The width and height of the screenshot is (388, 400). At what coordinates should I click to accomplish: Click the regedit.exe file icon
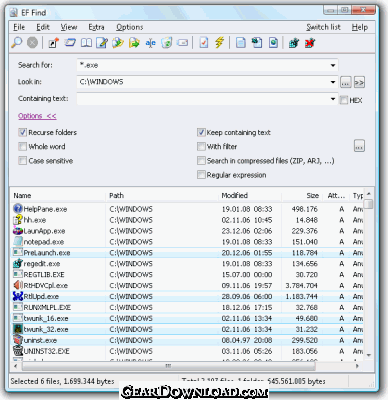(18, 263)
